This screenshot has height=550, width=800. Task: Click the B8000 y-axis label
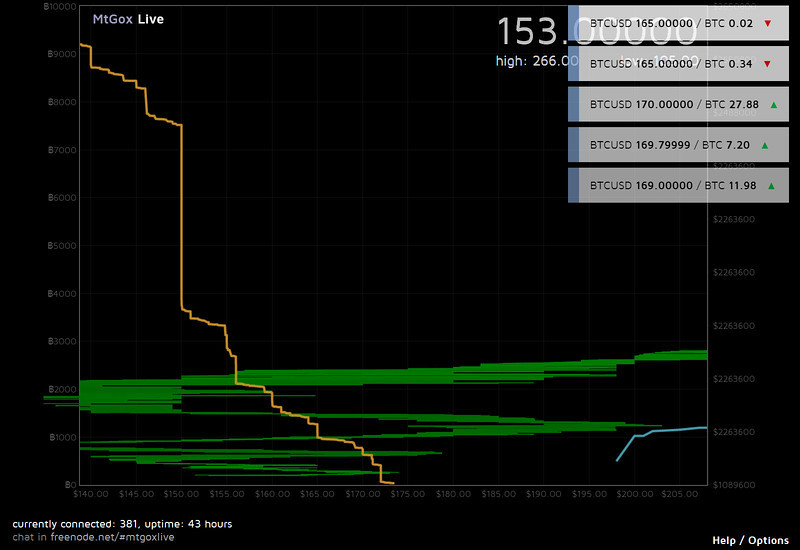point(62,102)
